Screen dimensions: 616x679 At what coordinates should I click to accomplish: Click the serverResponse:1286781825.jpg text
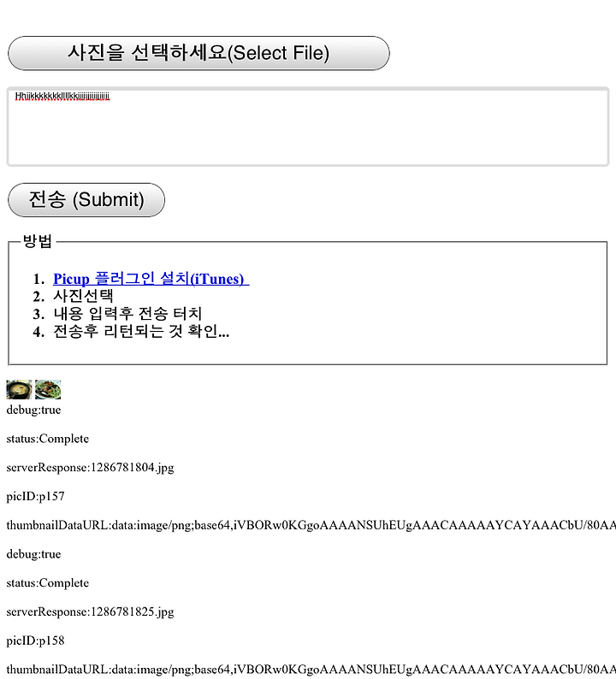[x=90, y=612]
